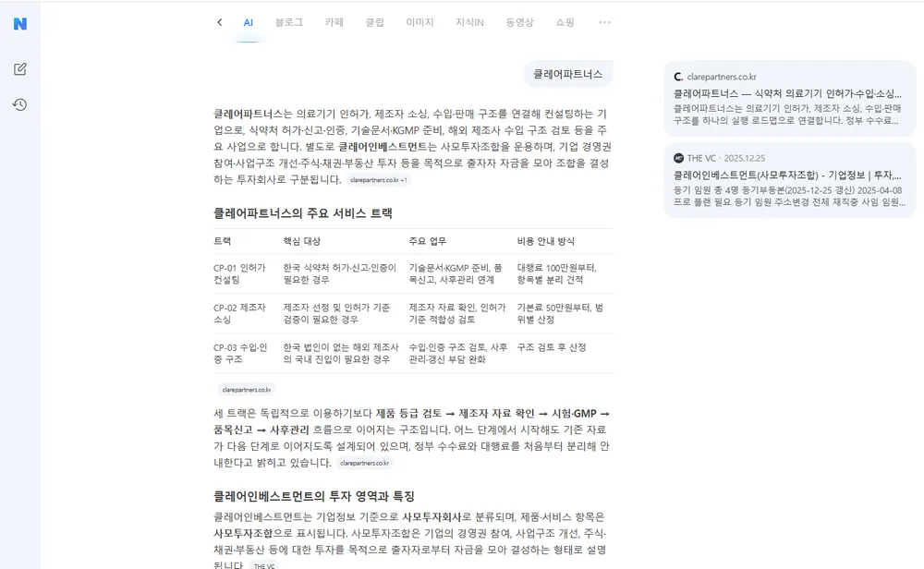Click the 핵심 대상 column header

pyautogui.click(x=302, y=241)
